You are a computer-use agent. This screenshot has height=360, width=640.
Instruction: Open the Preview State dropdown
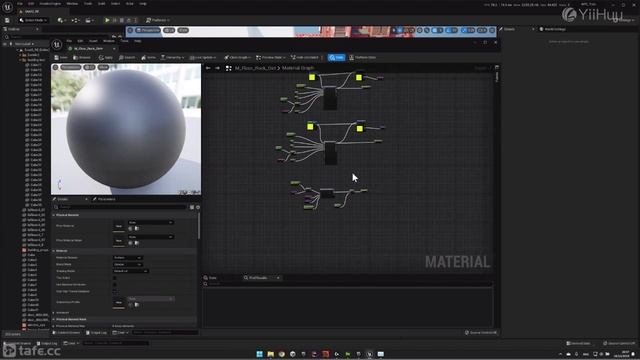(x=270, y=58)
